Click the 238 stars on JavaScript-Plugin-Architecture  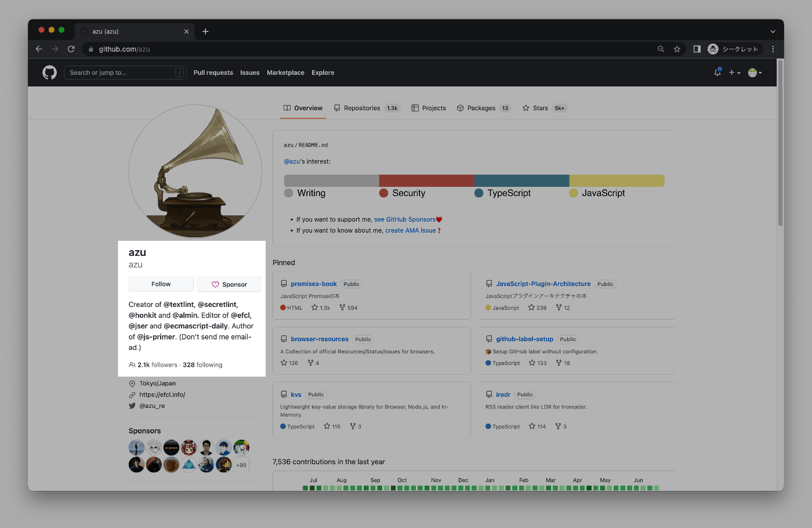pos(537,308)
